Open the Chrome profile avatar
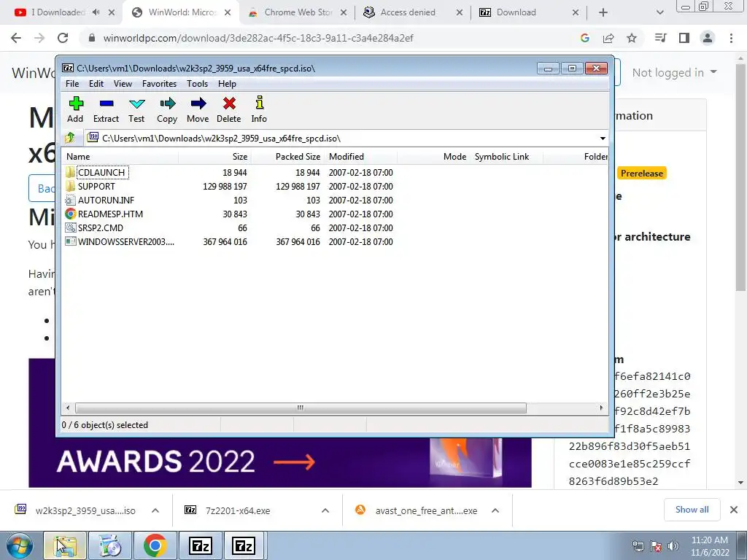The image size is (747, 560). click(x=708, y=38)
